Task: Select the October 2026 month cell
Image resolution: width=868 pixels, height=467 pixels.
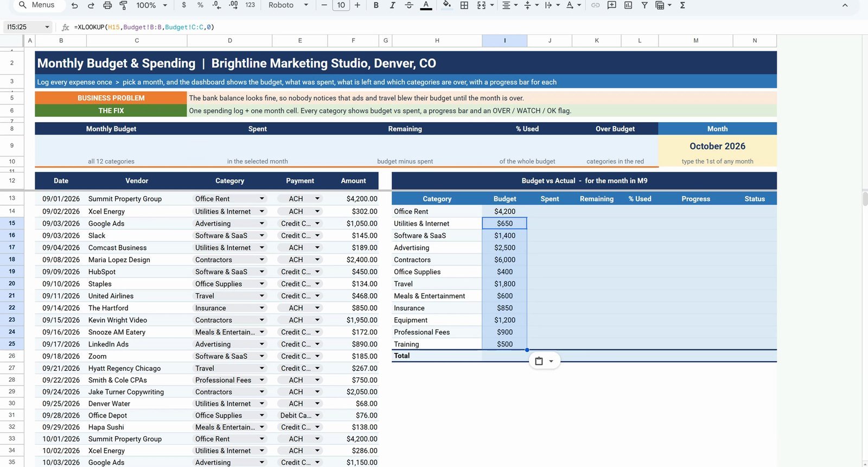Action: click(717, 146)
